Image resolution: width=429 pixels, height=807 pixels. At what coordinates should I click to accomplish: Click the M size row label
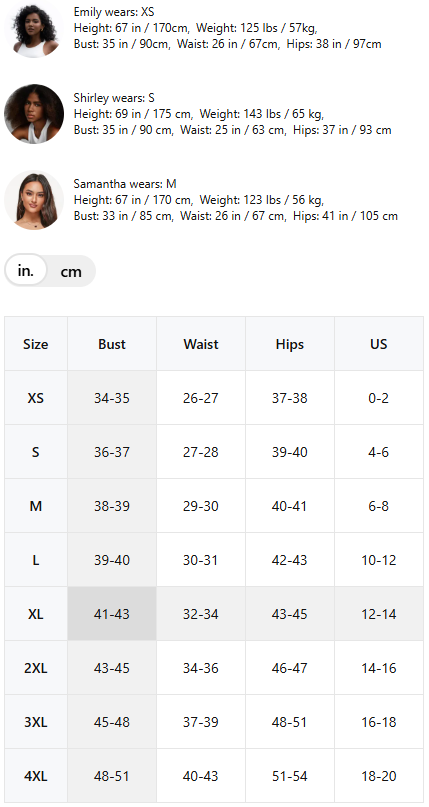coord(35,506)
